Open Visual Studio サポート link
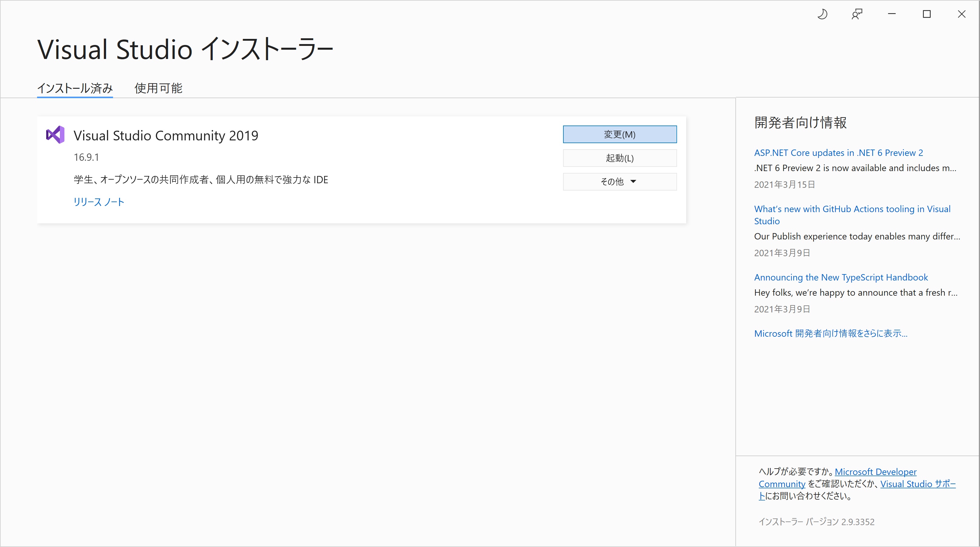Screen dimensions: 980x547 click(x=918, y=484)
